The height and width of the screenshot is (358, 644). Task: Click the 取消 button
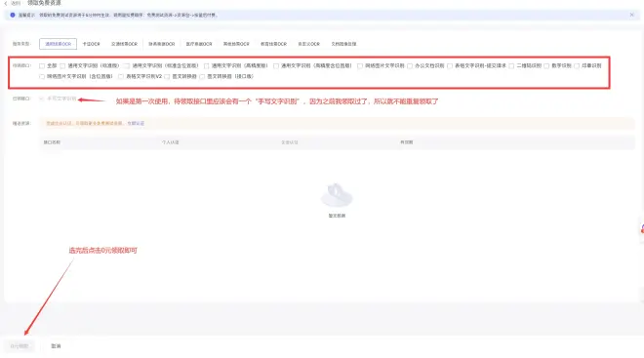click(56, 346)
